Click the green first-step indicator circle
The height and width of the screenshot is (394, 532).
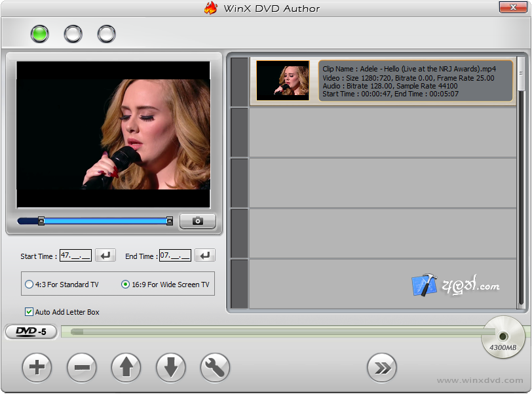40,34
